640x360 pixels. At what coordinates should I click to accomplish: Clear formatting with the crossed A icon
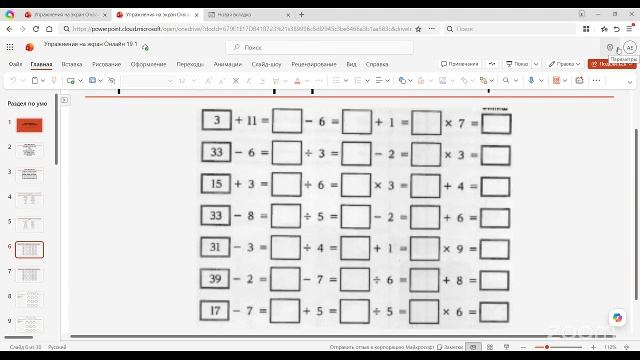tap(236, 80)
